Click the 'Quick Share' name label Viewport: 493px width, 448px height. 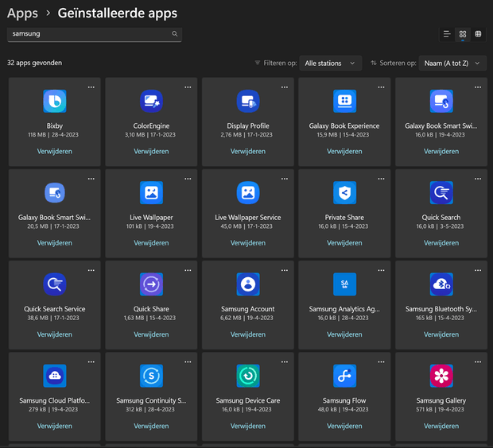click(x=151, y=309)
